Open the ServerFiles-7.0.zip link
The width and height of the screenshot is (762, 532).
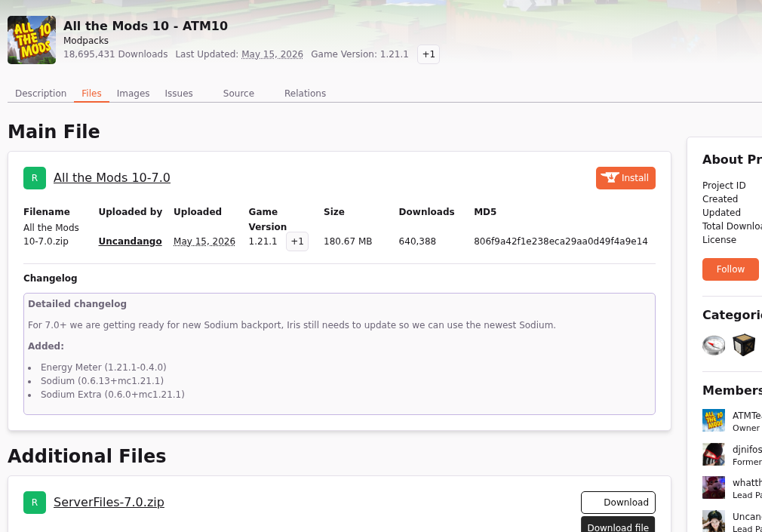[109, 503]
